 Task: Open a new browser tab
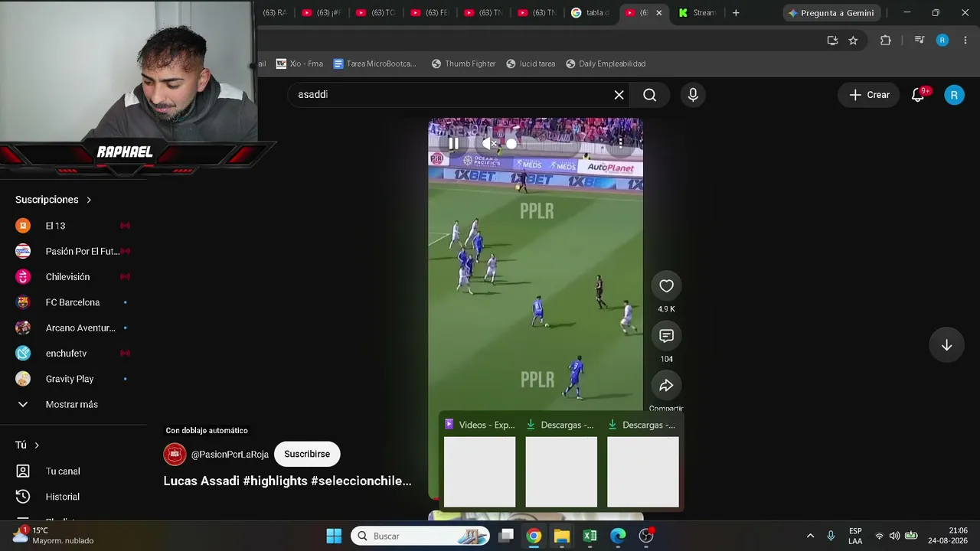tap(736, 13)
